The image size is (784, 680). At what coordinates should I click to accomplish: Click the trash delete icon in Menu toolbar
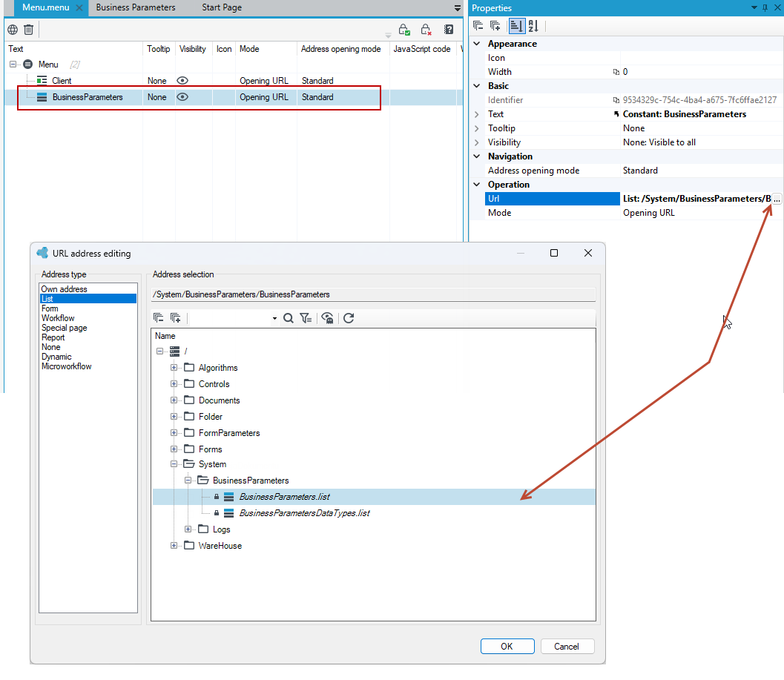click(28, 30)
